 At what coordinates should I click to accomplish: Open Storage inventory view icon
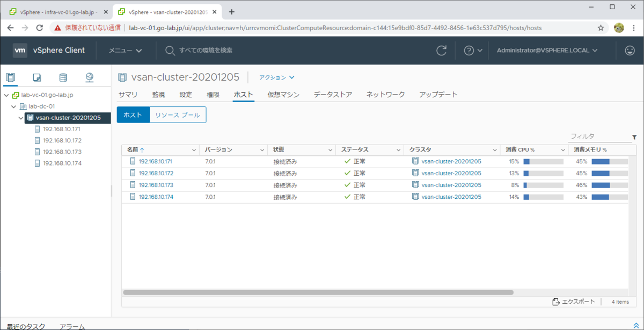pyautogui.click(x=63, y=78)
